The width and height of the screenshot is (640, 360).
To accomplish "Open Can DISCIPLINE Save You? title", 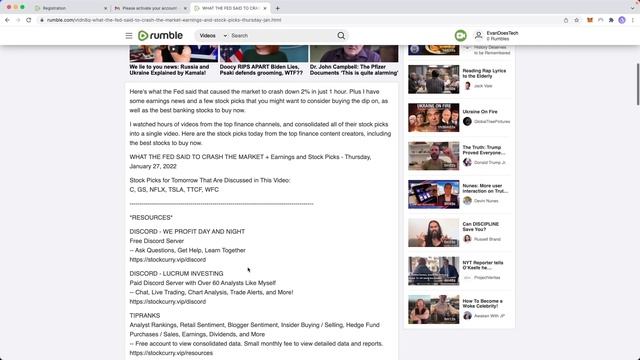I will [480, 227].
